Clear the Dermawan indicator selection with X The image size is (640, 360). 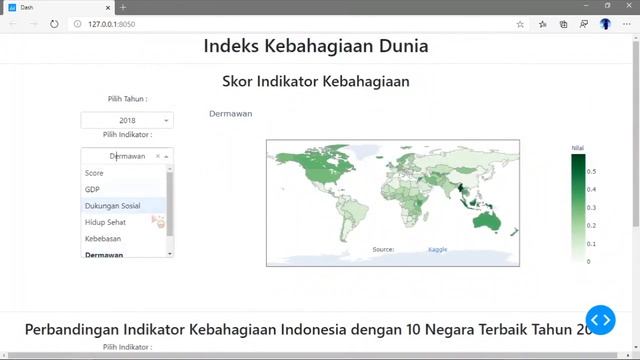click(x=158, y=156)
